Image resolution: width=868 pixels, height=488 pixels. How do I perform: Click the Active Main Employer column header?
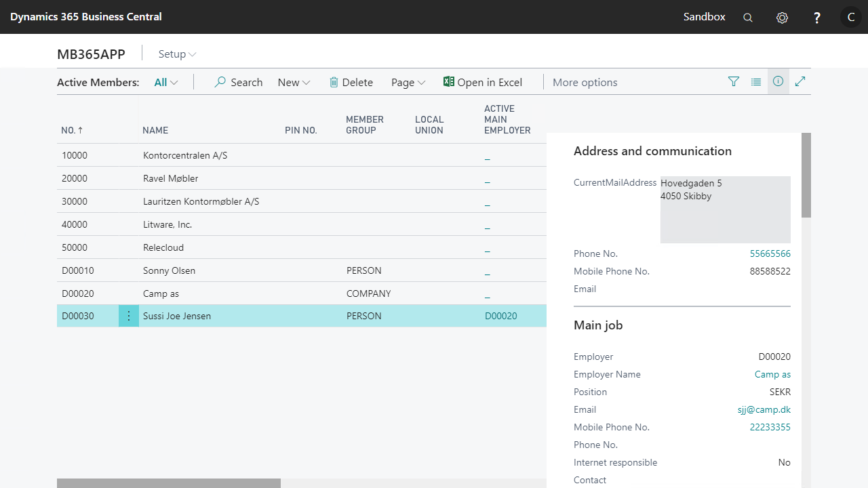tap(507, 119)
